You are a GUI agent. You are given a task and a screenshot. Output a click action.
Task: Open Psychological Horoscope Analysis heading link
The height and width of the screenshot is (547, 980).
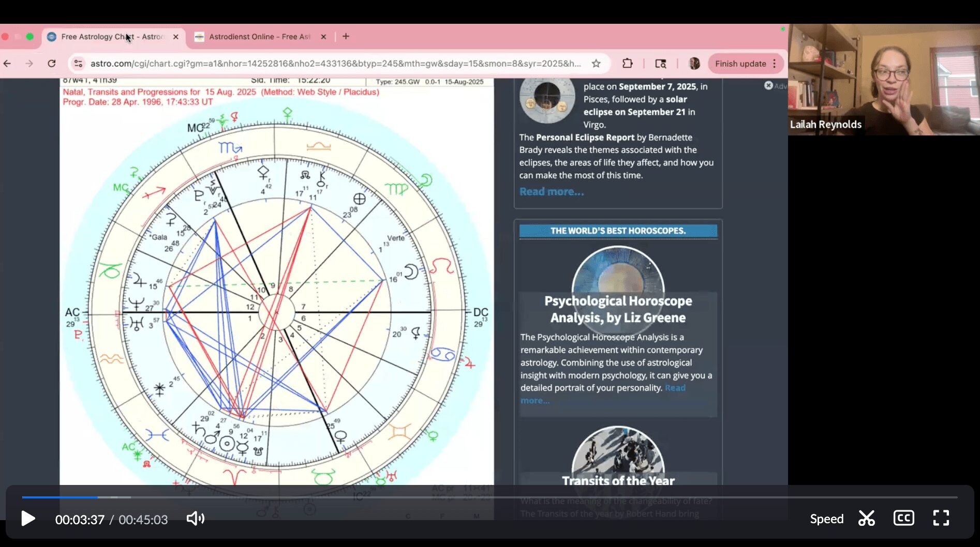618,309
